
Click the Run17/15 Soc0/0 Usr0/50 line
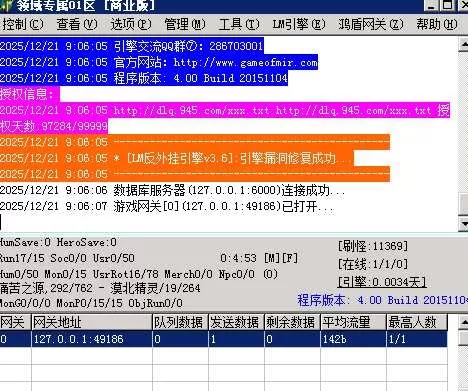click(x=67, y=258)
